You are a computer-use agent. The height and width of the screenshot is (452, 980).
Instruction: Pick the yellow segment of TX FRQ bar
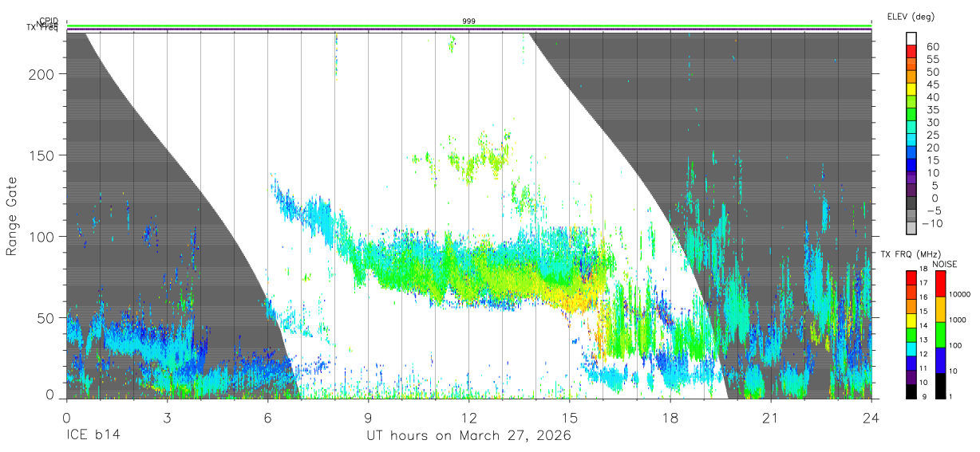pos(911,320)
